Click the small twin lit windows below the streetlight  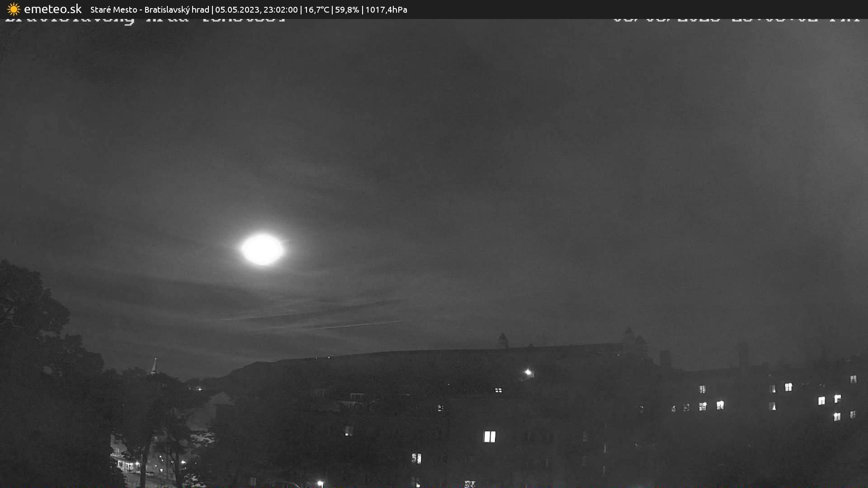coord(498,390)
